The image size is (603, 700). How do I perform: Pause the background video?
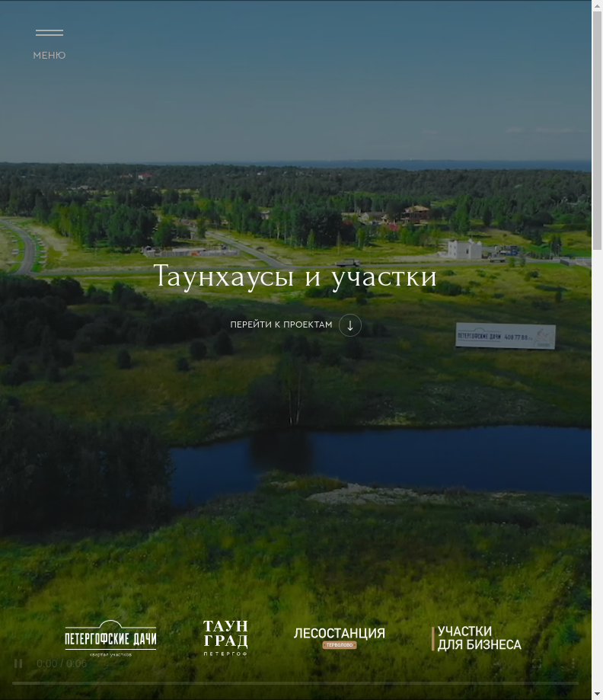click(18, 663)
